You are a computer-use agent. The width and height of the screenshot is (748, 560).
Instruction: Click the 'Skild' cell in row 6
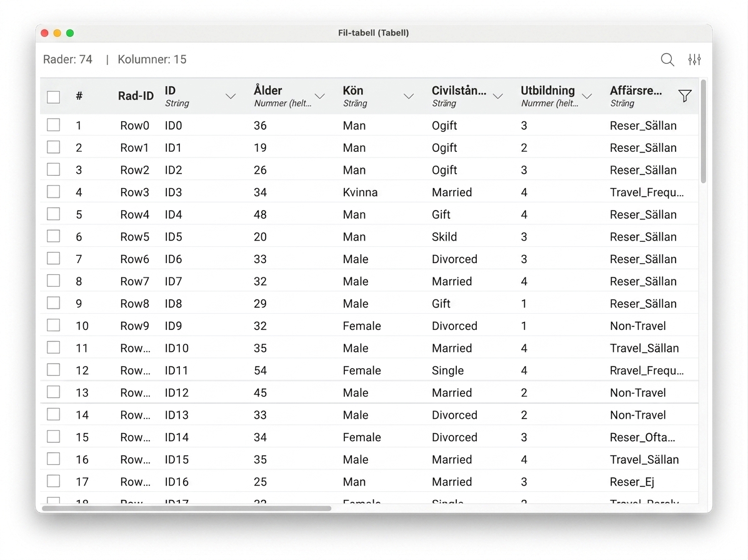(x=444, y=237)
